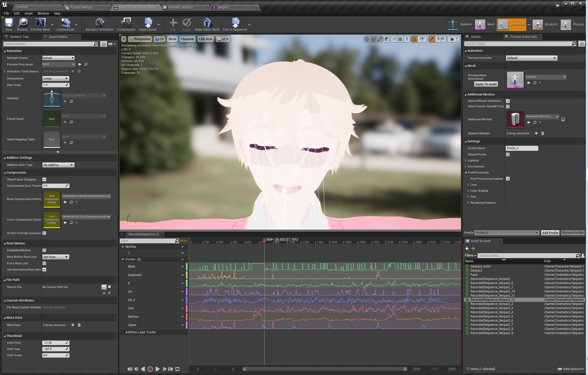Expand the Lighting settings section
588x375 pixels.
(x=466, y=160)
